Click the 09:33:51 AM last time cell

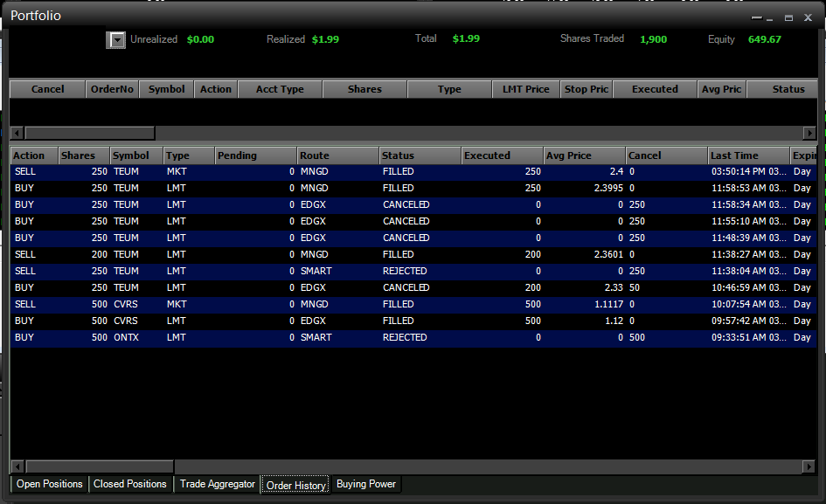click(748, 337)
